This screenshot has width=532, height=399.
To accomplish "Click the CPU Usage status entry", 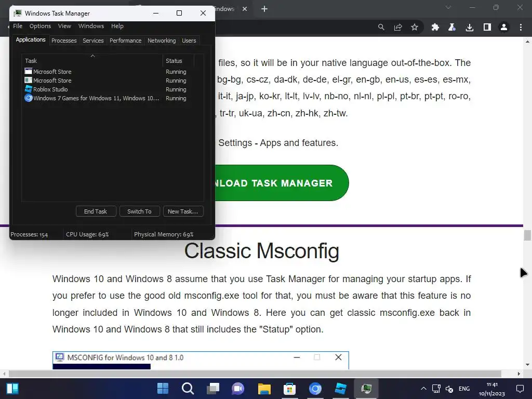I will [x=87, y=234].
